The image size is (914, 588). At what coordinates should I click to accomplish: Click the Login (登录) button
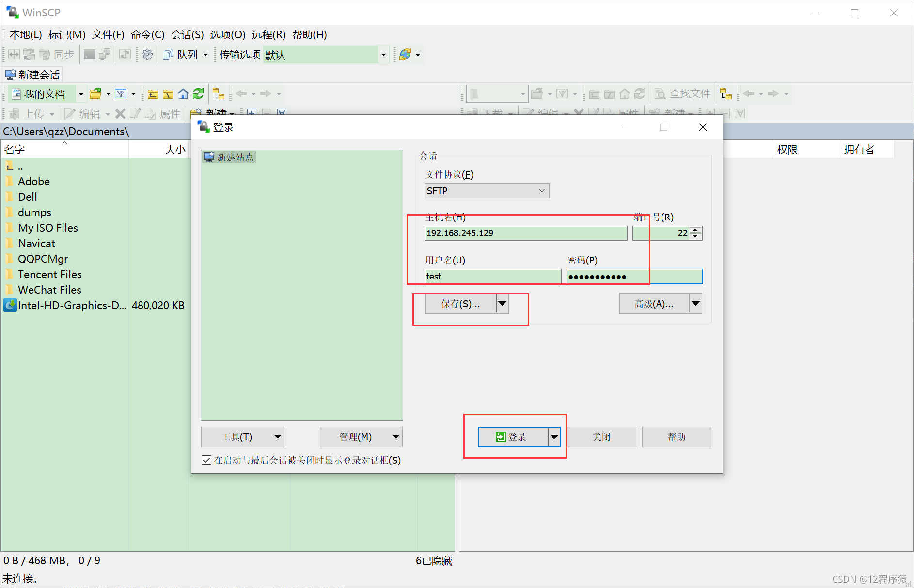[x=513, y=437]
